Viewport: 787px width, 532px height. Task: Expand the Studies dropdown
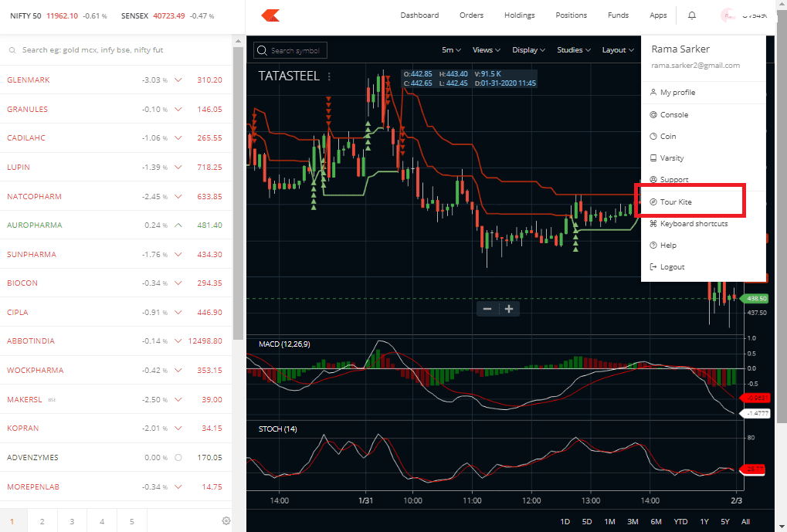[574, 50]
